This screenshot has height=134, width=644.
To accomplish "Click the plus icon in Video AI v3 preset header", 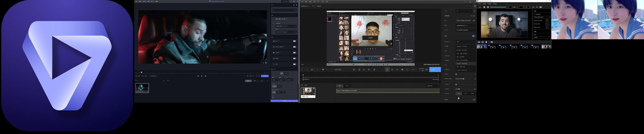I will tap(296, 5).
